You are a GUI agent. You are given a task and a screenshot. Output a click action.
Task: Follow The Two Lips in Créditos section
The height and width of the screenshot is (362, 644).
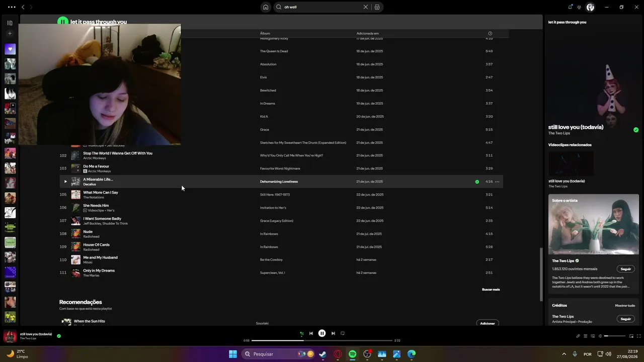[x=626, y=319]
